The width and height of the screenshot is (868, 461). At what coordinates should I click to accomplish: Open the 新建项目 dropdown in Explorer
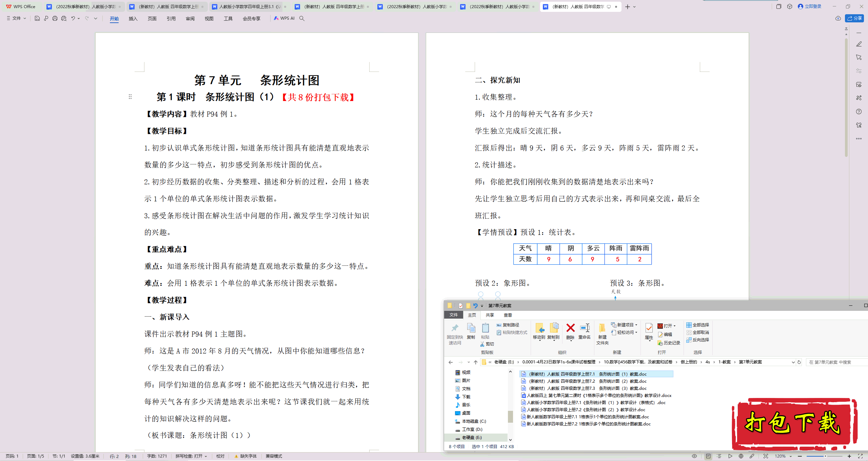624,325
